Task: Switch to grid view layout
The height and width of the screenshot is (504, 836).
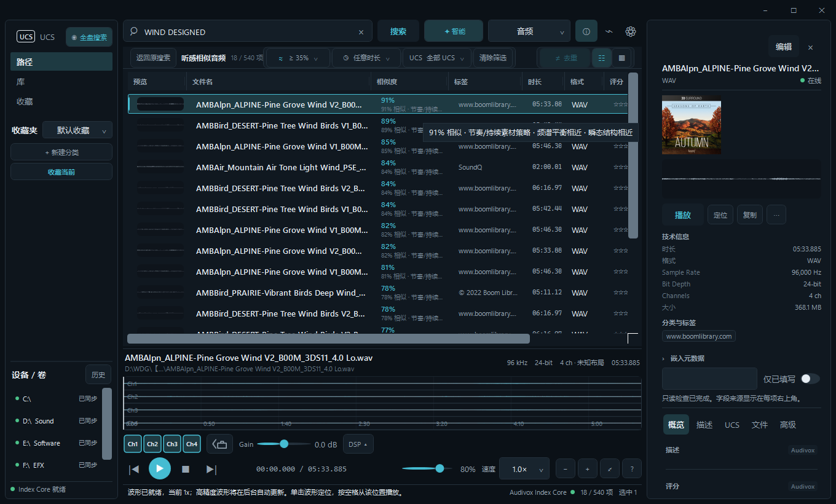Action: 621,58
